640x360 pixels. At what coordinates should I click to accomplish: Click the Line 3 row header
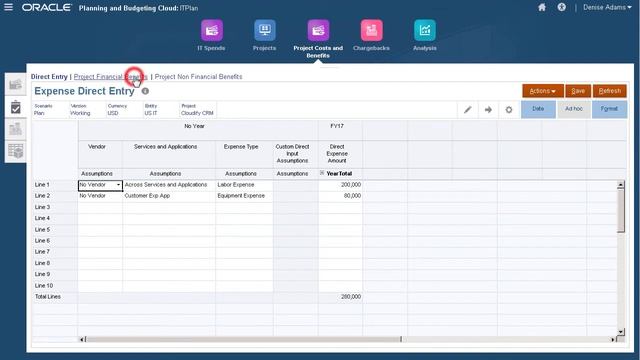click(55, 207)
